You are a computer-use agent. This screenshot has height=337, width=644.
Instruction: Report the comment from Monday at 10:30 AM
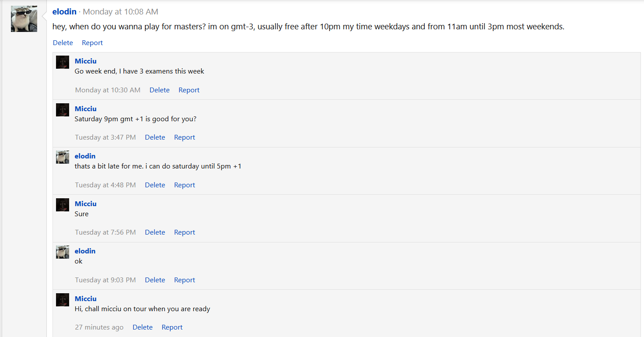[x=189, y=90]
